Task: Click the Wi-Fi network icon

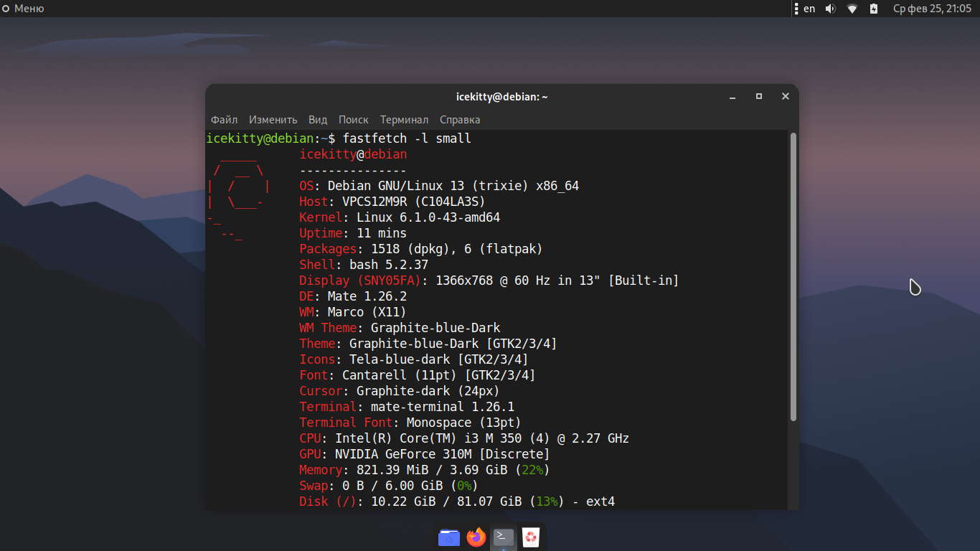Action: click(852, 9)
